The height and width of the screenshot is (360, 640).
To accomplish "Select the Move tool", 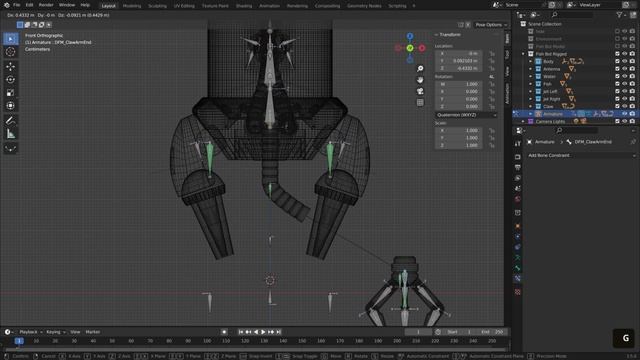I will click(11, 66).
